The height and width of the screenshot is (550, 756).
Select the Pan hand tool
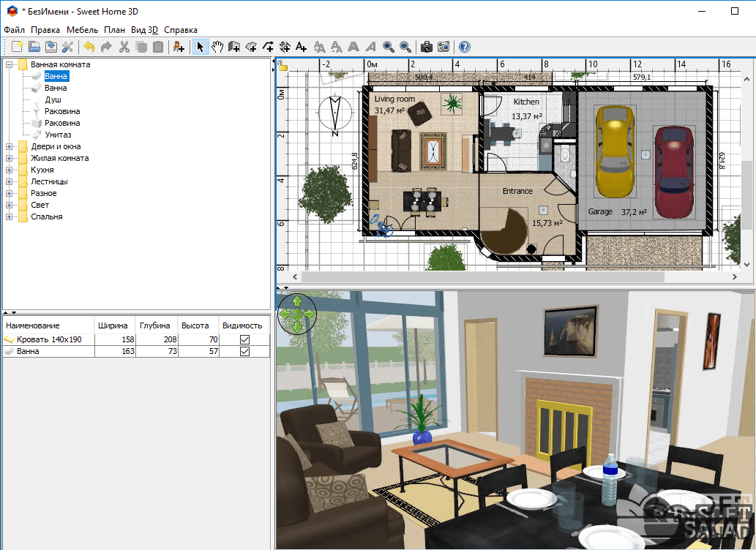click(x=217, y=48)
